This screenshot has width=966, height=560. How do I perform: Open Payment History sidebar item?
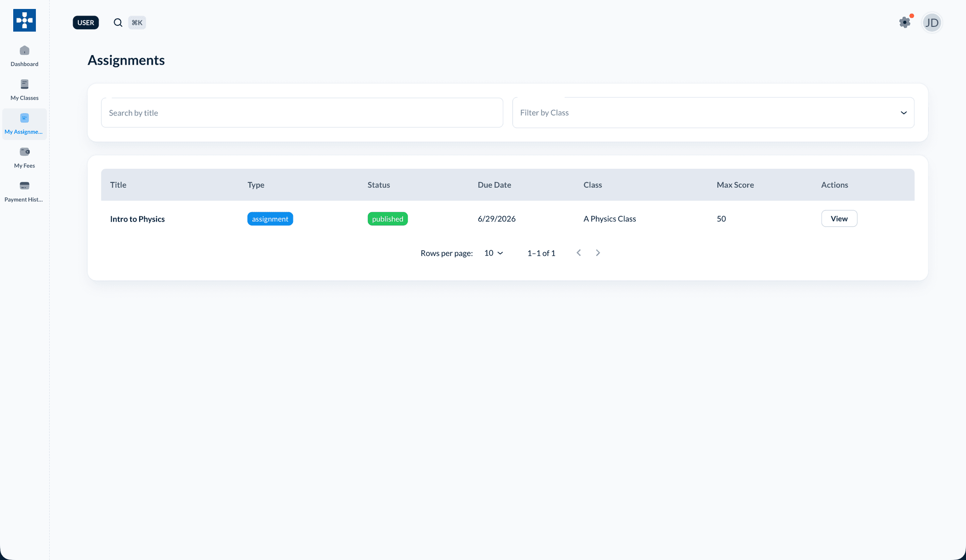tap(25, 192)
